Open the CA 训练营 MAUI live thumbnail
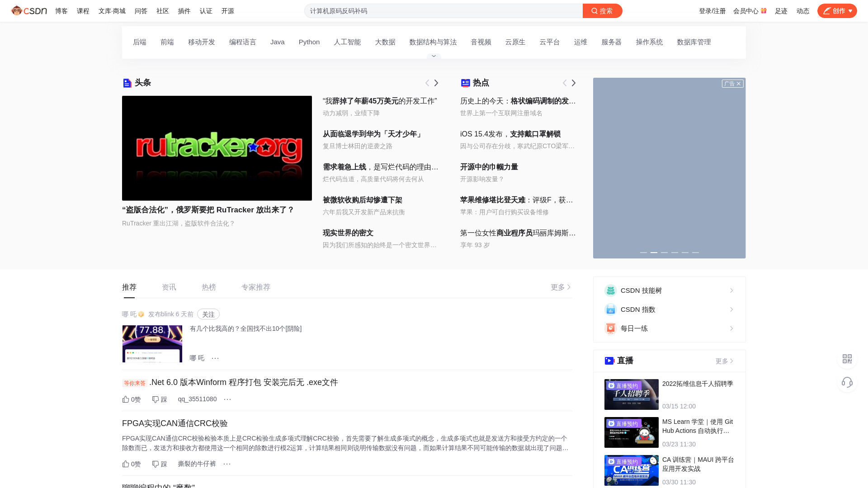This screenshot has height=488, width=868. pyautogui.click(x=632, y=470)
